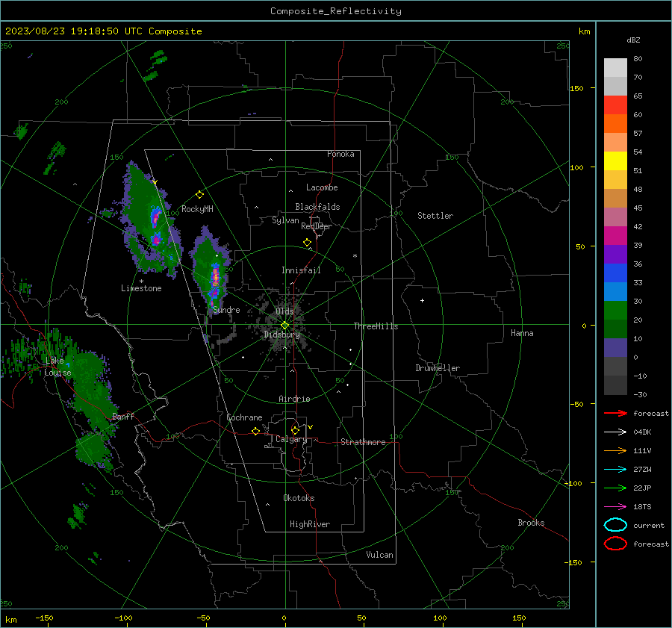Select the red 60-65 dBZ color swatch
This screenshot has height=628, width=672.
tap(615, 105)
